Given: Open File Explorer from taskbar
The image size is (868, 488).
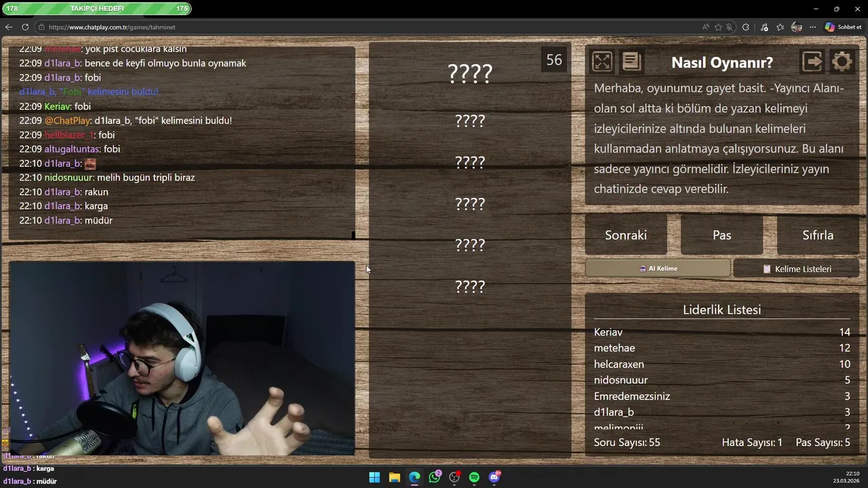Looking at the screenshot, I should coord(394,477).
